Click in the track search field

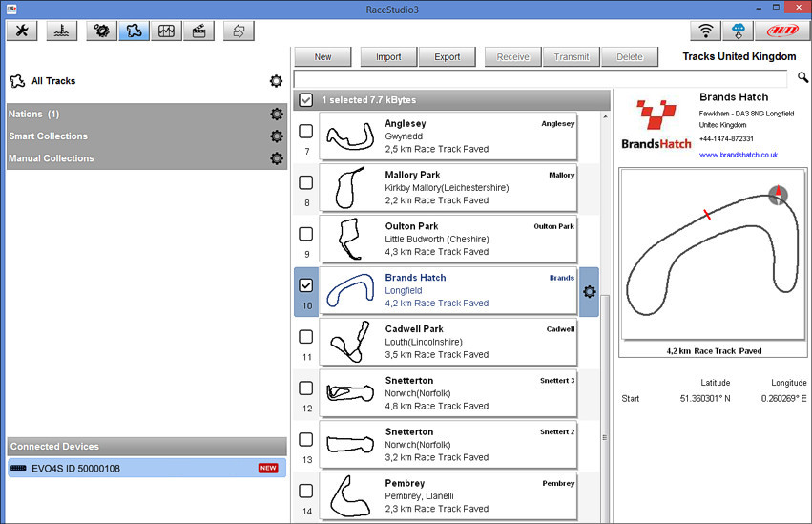(540, 78)
